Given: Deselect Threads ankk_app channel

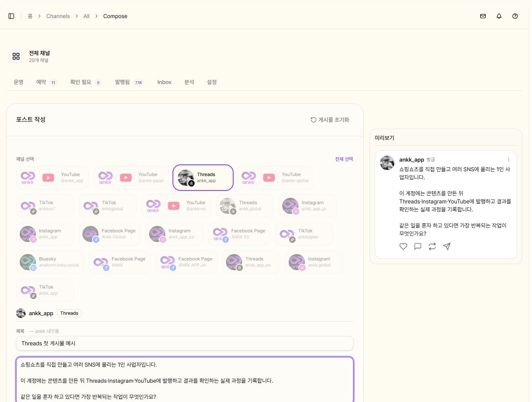Looking at the screenshot, I should [x=203, y=178].
